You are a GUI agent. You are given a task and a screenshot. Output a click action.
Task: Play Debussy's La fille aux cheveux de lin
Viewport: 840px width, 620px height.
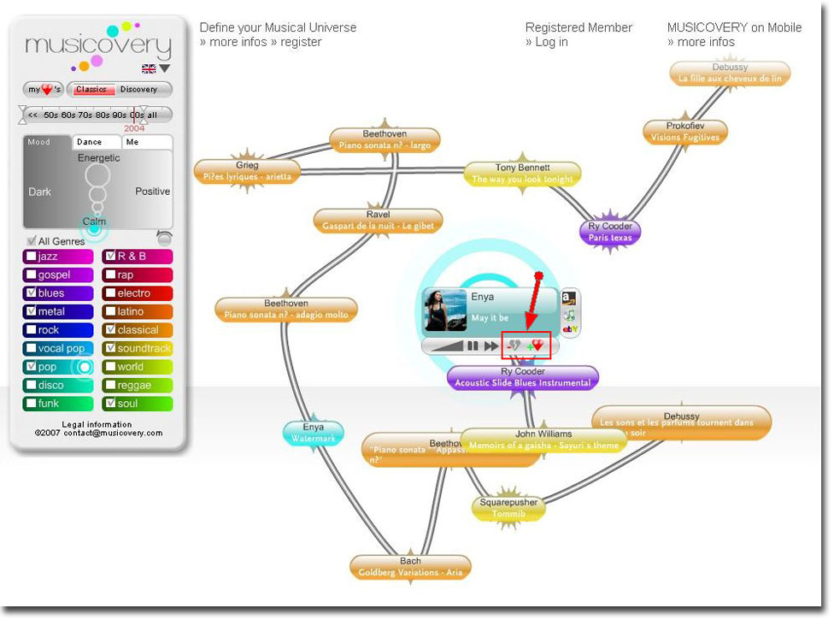pos(730,73)
